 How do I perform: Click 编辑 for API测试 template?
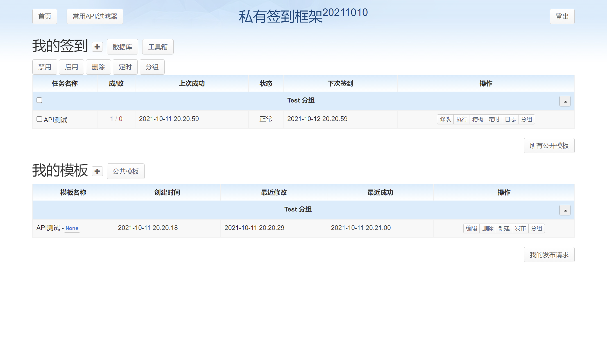tap(472, 228)
